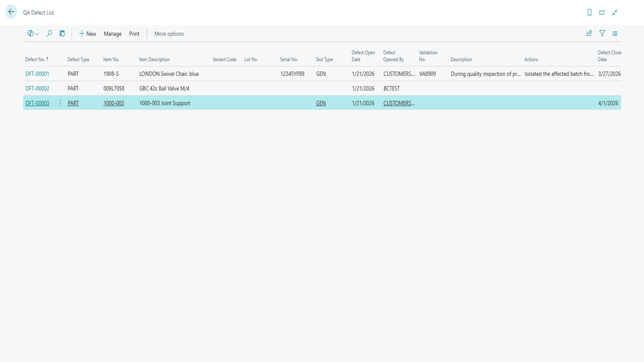Screen dimensions: 644x362
Task: Switch layout with list view icon
Action: coord(615,34)
